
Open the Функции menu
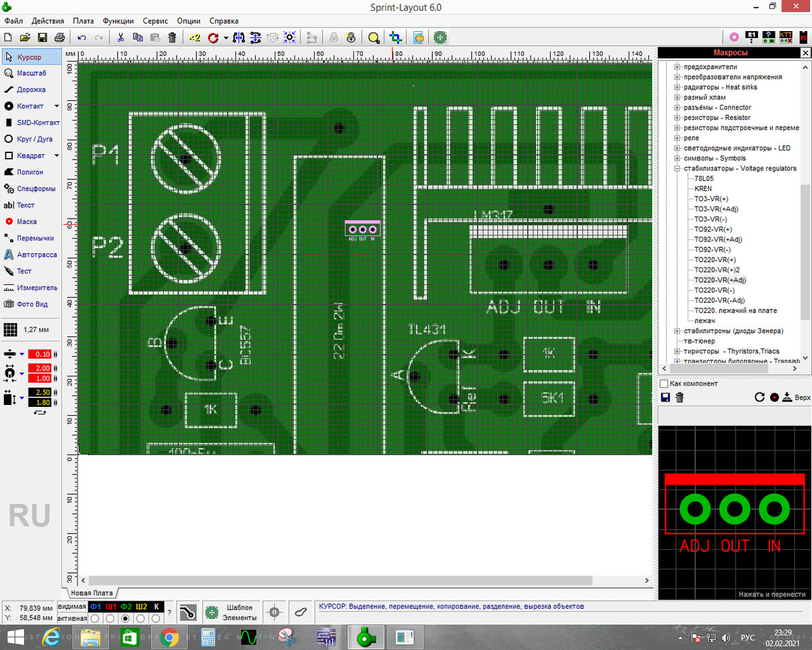tap(118, 21)
